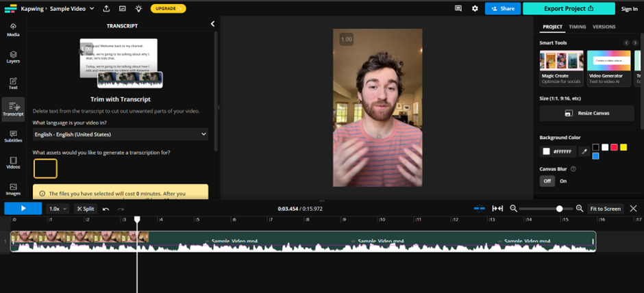
Task: Click the Sign In link
Action: [x=629, y=9]
